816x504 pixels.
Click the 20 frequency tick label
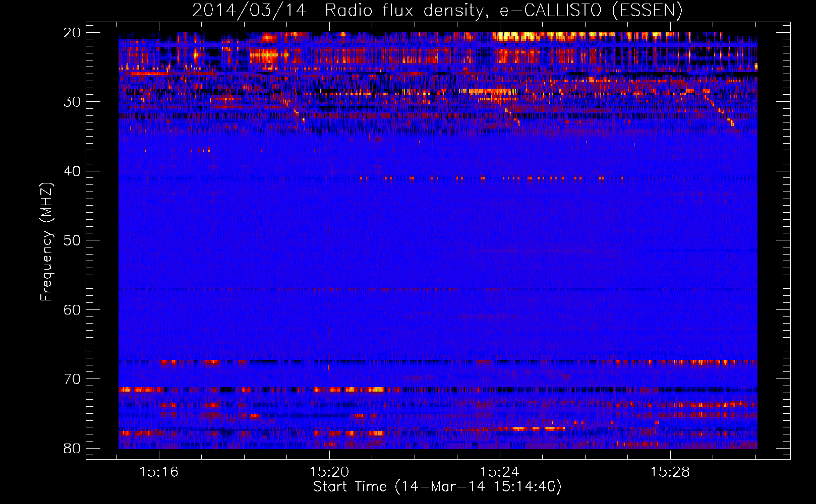point(72,33)
